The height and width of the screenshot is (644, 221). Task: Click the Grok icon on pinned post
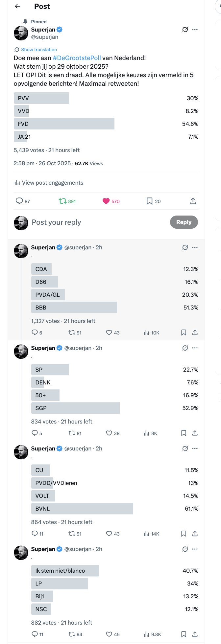[x=185, y=30]
